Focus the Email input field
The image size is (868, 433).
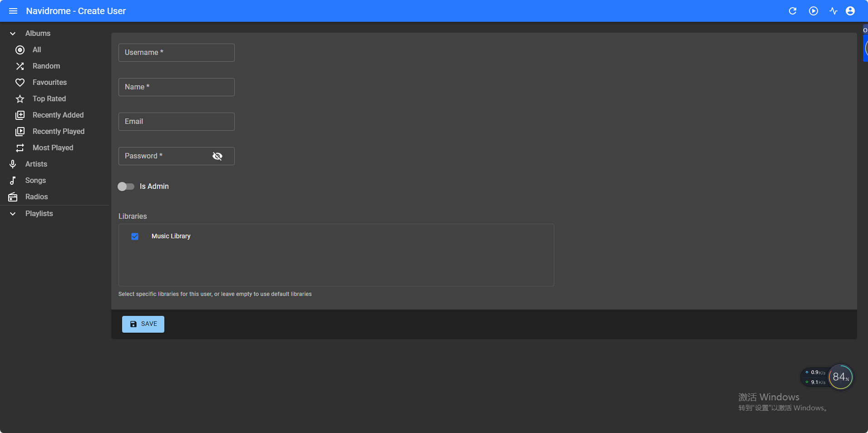point(177,122)
